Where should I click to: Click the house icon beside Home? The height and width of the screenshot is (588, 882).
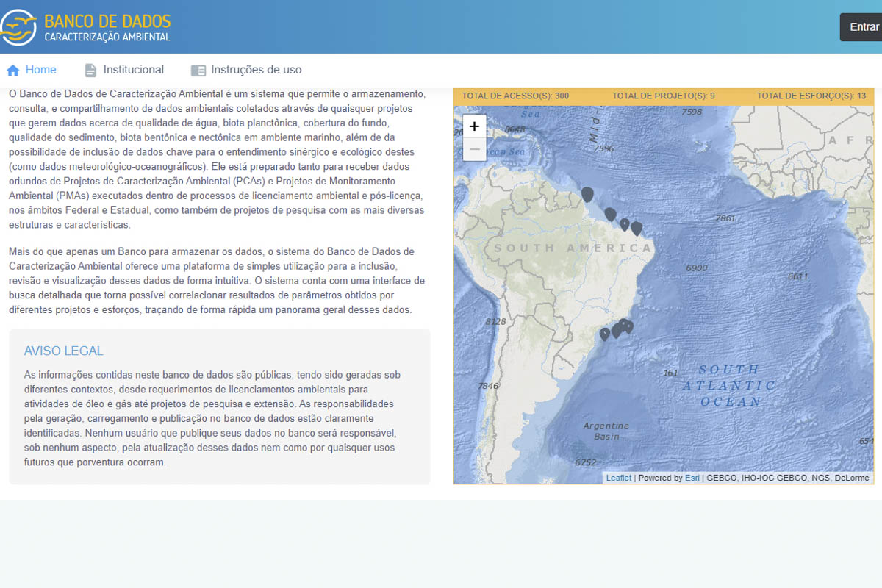pos(12,71)
